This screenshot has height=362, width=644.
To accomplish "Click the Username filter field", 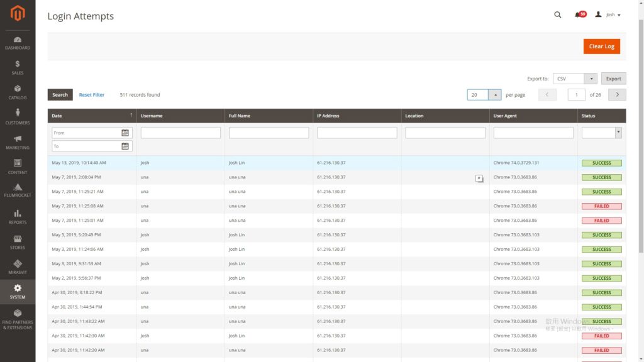I will tap(180, 133).
